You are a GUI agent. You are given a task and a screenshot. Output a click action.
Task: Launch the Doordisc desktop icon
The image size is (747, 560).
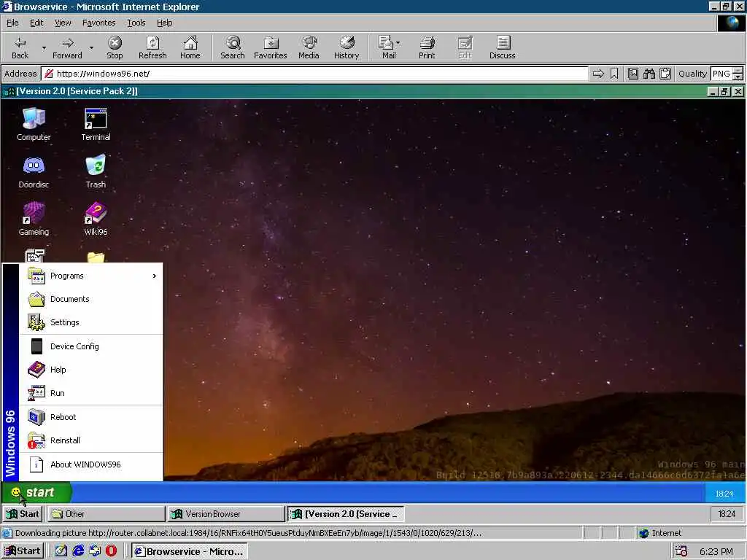pyautogui.click(x=34, y=172)
